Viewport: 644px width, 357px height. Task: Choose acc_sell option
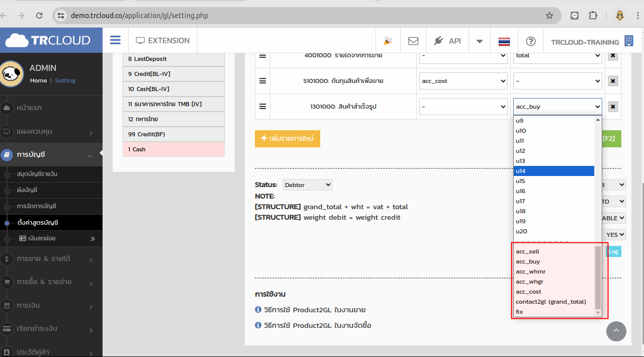(x=554, y=251)
